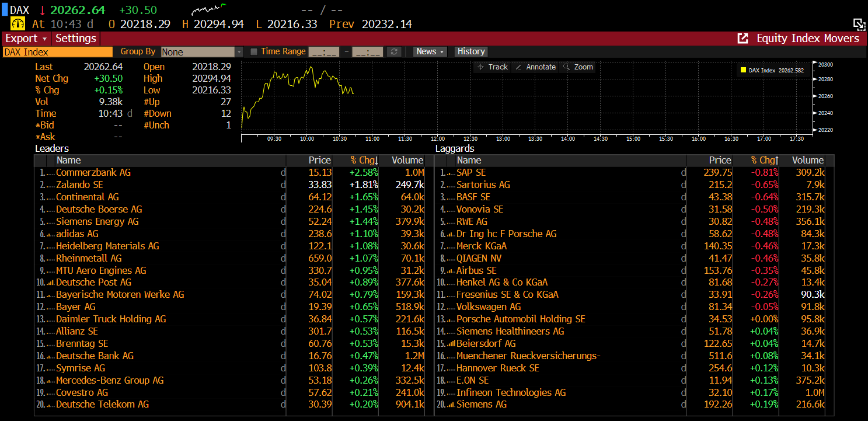The height and width of the screenshot is (421, 868).
Task: Click the refresh icon next to Time Range
Action: tap(395, 52)
